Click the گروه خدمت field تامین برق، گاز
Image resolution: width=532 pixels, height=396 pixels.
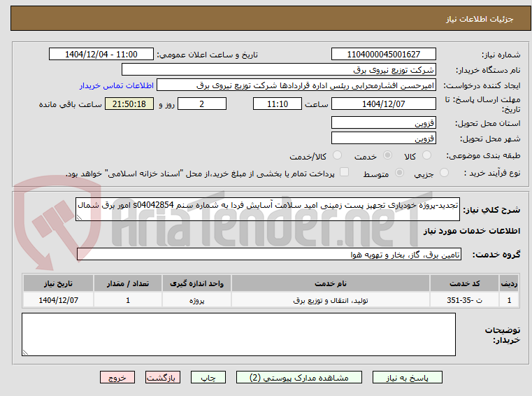pyautogui.click(x=268, y=254)
